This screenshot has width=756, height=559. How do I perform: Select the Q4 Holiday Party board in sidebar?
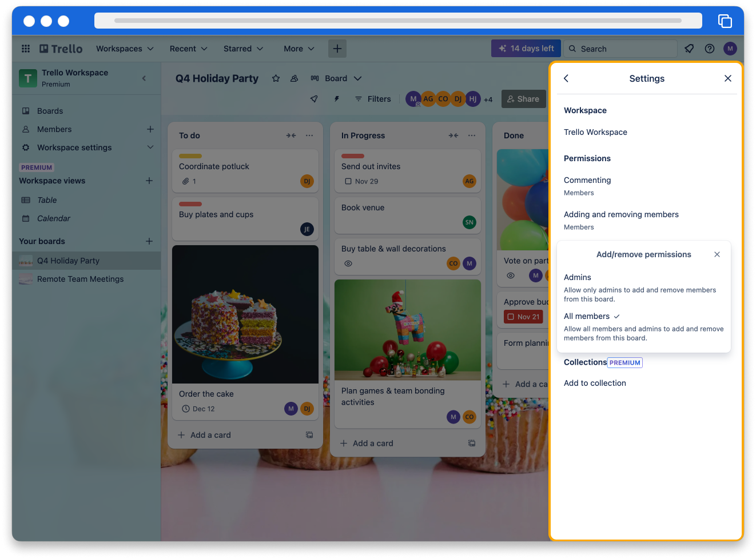click(x=86, y=261)
